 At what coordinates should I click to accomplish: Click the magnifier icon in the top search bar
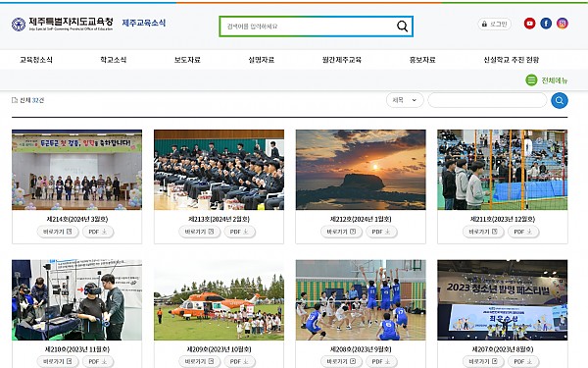coord(402,26)
